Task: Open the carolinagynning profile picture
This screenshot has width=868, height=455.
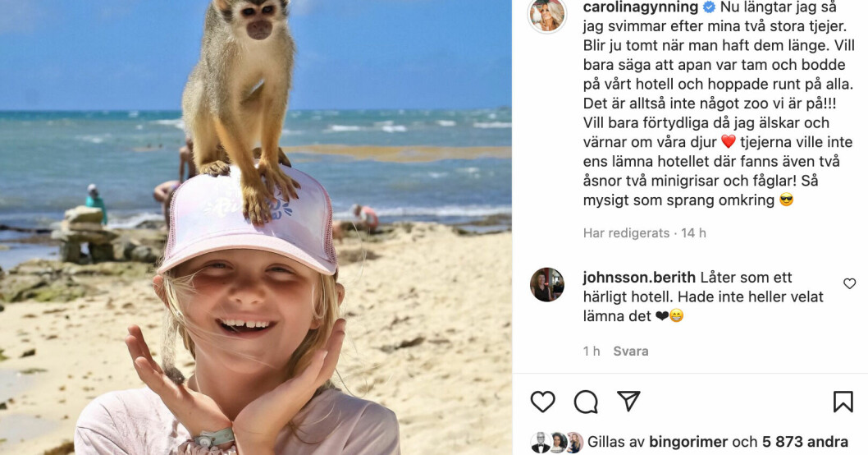Action: click(x=547, y=14)
